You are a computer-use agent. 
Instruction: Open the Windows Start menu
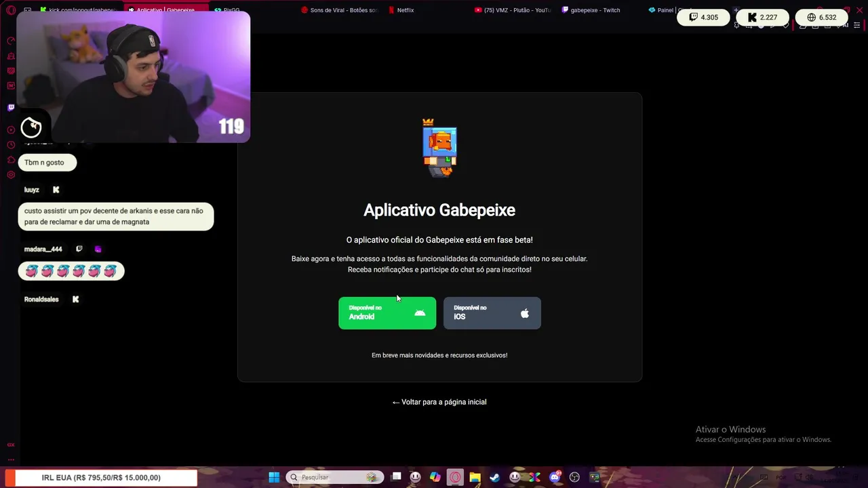(274, 477)
